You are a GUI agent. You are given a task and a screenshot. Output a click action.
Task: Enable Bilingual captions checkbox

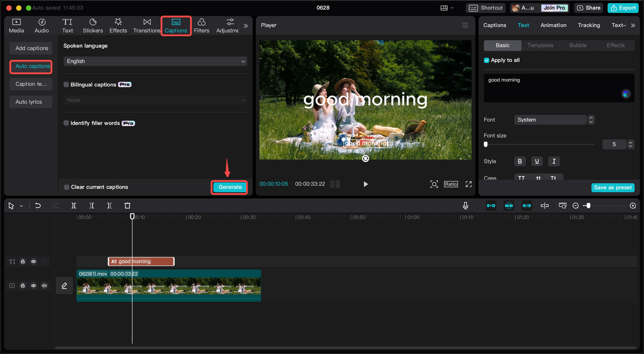[x=66, y=85]
